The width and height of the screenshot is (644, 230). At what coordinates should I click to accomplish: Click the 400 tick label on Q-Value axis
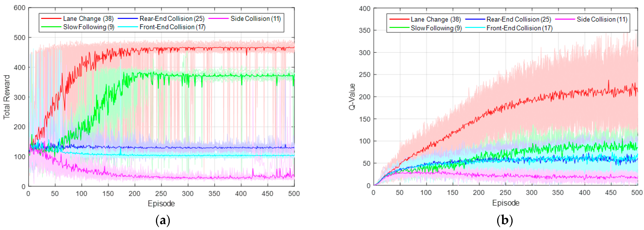tap(364, 8)
